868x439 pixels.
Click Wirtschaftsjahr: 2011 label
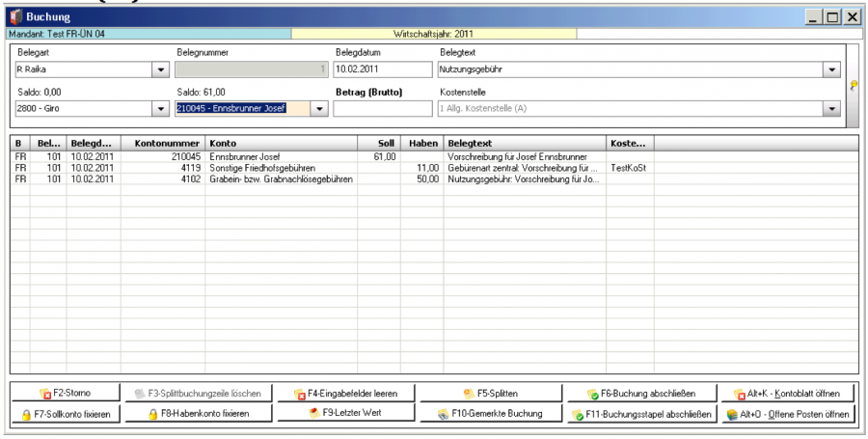click(x=433, y=34)
